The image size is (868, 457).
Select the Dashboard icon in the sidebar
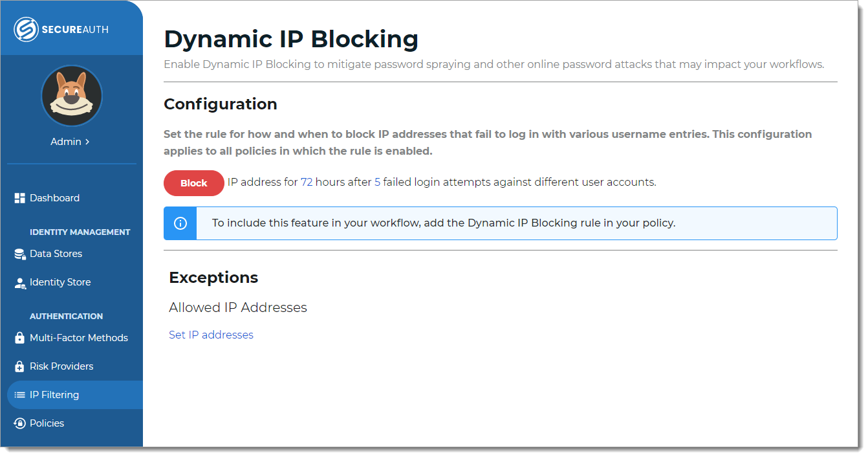tap(19, 197)
